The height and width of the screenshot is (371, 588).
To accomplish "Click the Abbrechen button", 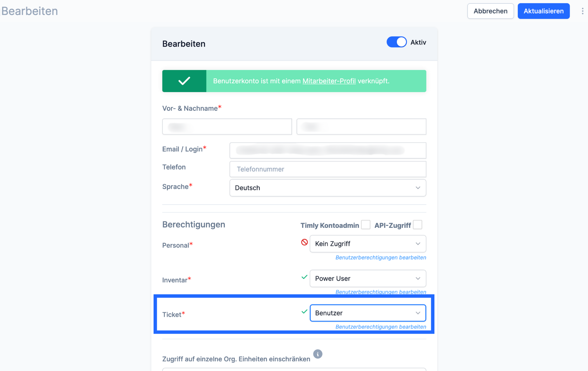I will [490, 11].
